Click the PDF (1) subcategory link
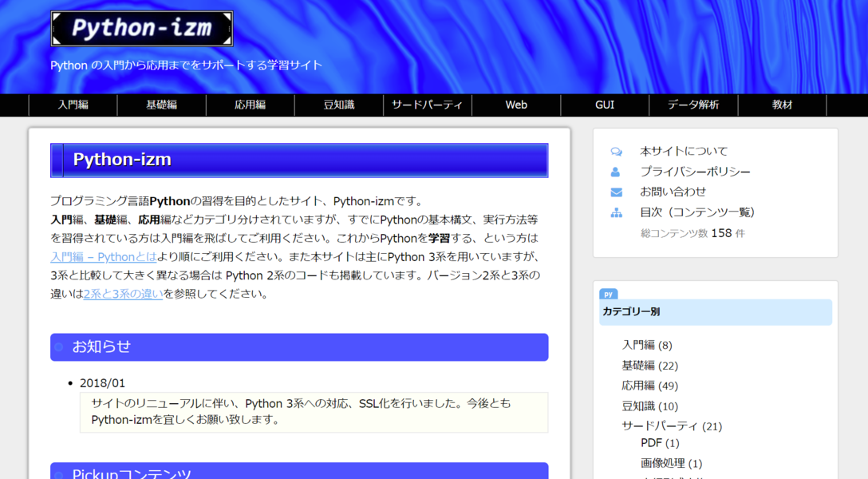 point(659,444)
